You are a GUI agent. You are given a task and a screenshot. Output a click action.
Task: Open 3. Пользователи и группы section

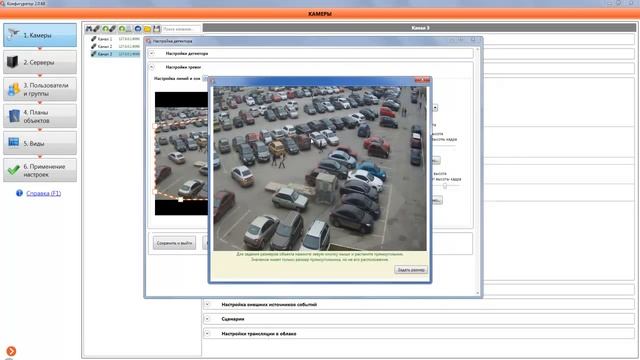(x=40, y=89)
